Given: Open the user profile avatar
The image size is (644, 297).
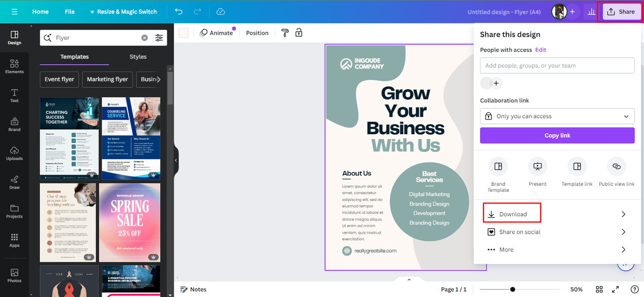Looking at the screenshot, I should [559, 12].
